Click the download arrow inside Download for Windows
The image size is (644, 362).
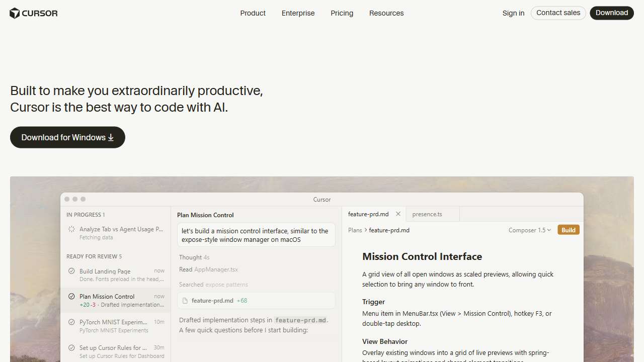tap(111, 137)
